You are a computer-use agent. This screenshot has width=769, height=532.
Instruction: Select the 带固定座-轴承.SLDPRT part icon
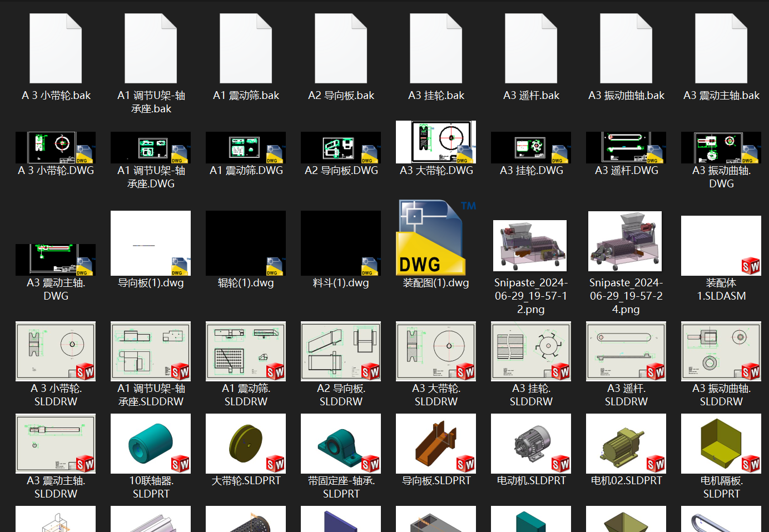tap(341, 444)
